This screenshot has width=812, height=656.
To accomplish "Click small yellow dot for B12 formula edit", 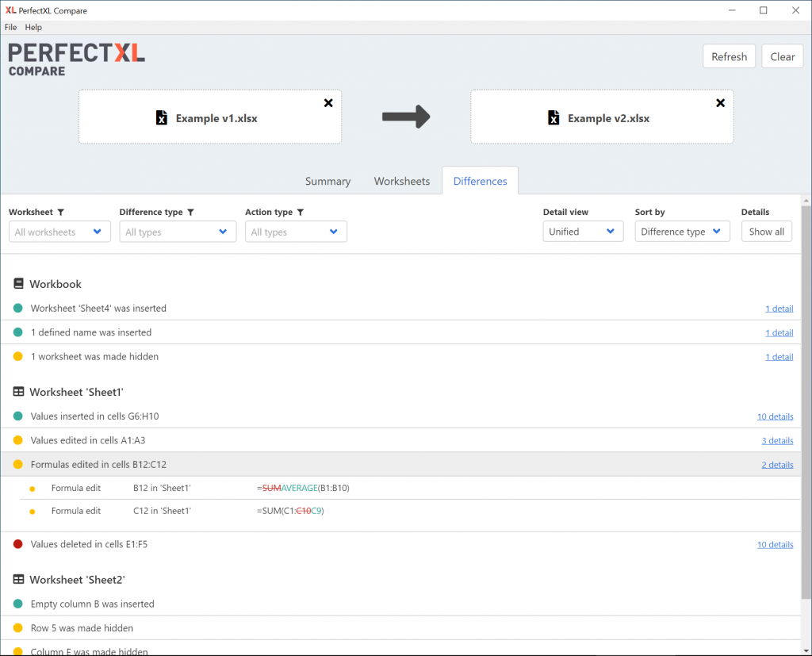I will tap(32, 489).
